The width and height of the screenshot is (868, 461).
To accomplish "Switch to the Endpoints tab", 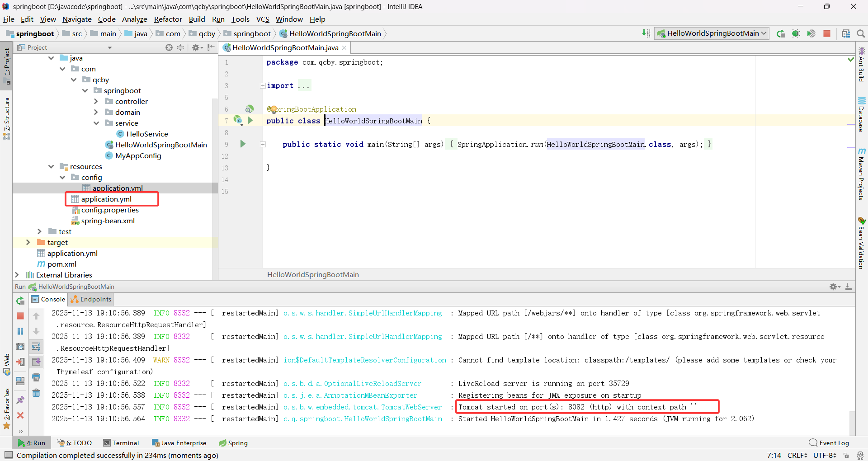I will coord(91,299).
